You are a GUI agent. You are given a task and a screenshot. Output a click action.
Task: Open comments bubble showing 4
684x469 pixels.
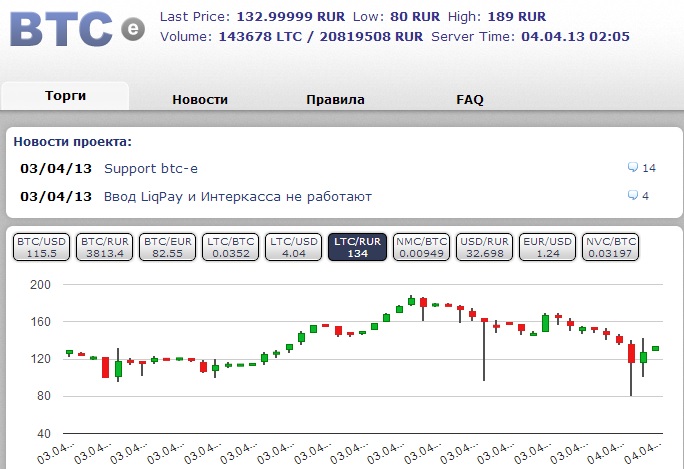click(x=638, y=195)
